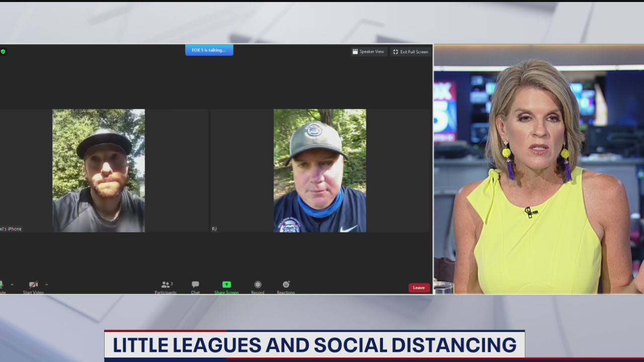Image resolution: width=644 pixels, height=362 pixels.
Task: Open the Chat panel
Action: [195, 285]
